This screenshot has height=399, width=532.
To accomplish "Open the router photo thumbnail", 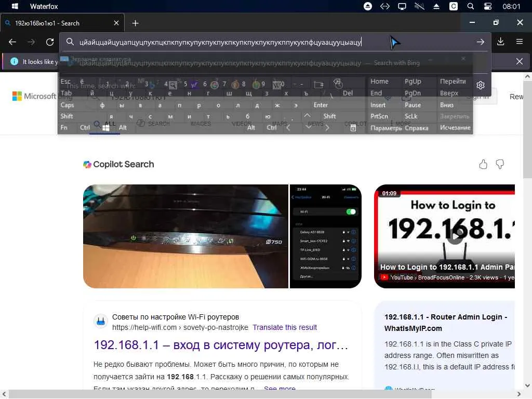I will tap(185, 236).
